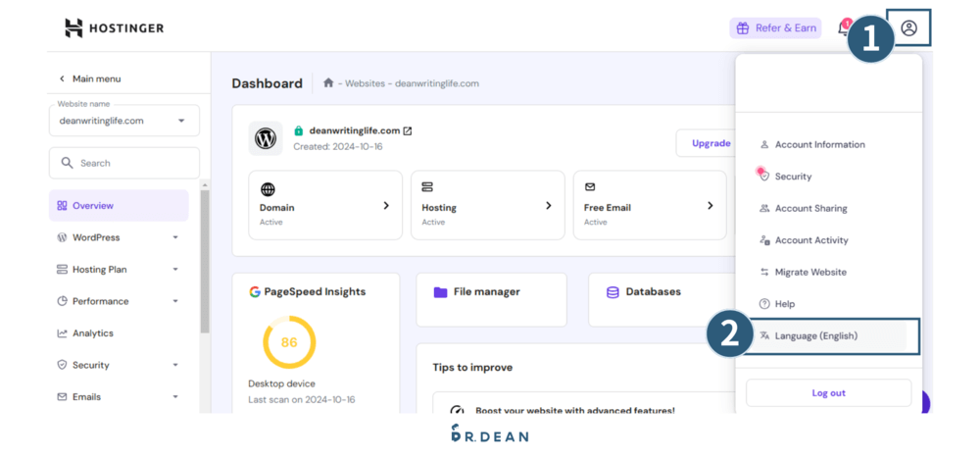Expand the Performance sidebar section
Screen dimensions: 980x460
tap(175, 301)
